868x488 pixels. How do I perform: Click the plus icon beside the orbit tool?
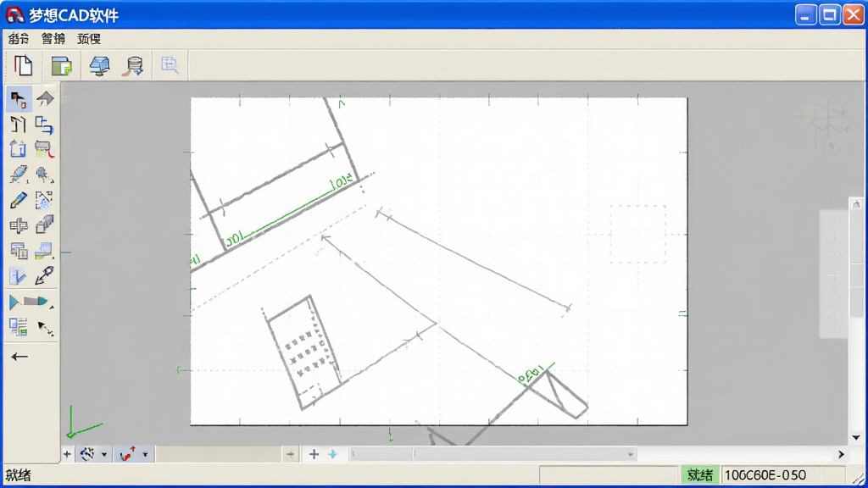tap(67, 454)
